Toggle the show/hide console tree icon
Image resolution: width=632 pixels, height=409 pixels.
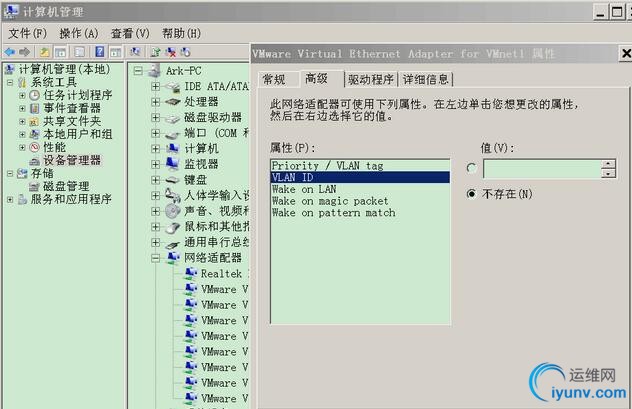click(60, 52)
